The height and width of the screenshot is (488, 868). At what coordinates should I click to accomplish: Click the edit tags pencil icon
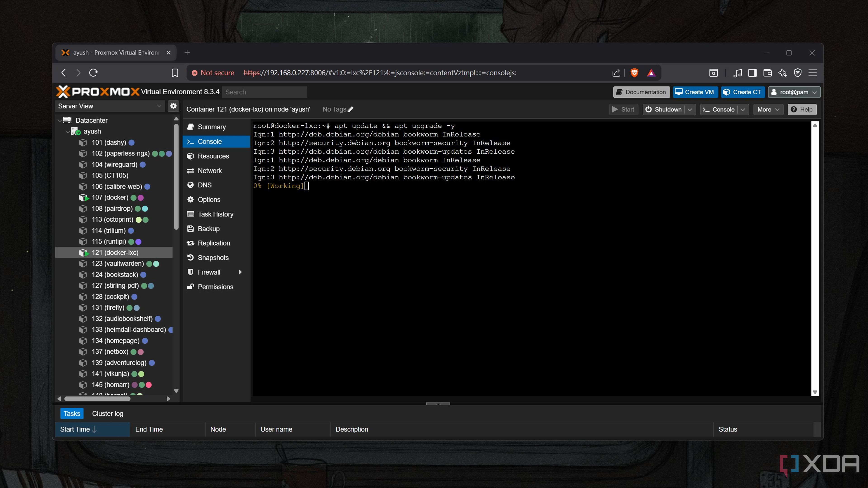[350, 109]
